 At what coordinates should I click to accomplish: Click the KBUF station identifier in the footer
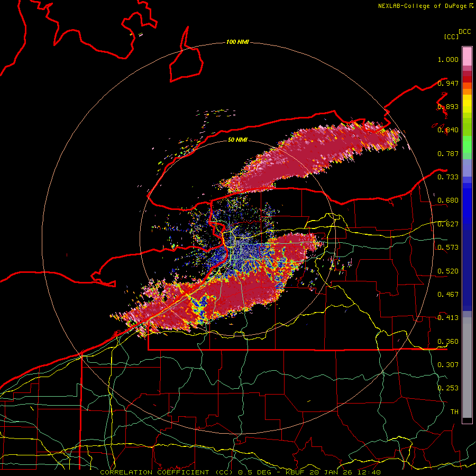pyautogui.click(x=296, y=472)
